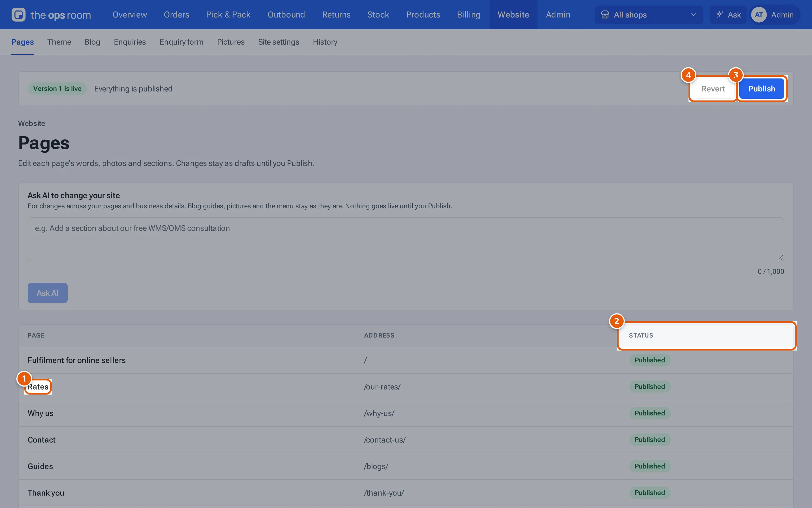
Task: Go to Pick & Pack
Action: pyautogui.click(x=228, y=15)
